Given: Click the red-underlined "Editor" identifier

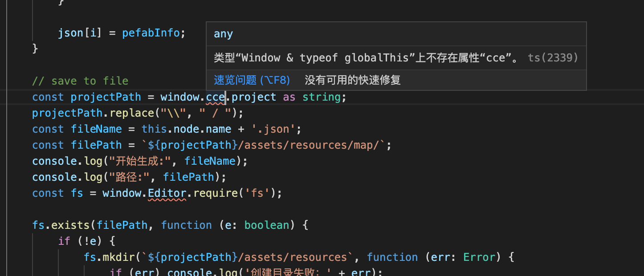Looking at the screenshot, I should click(167, 193).
